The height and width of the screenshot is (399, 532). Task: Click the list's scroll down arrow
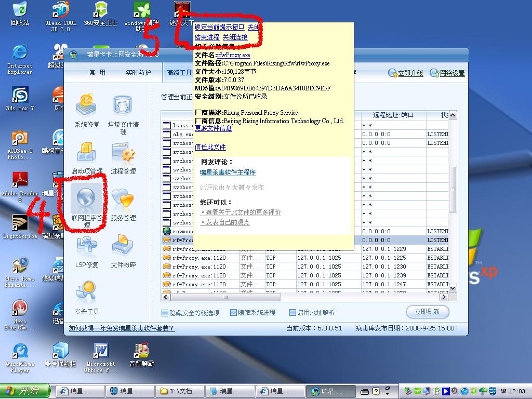click(x=453, y=288)
